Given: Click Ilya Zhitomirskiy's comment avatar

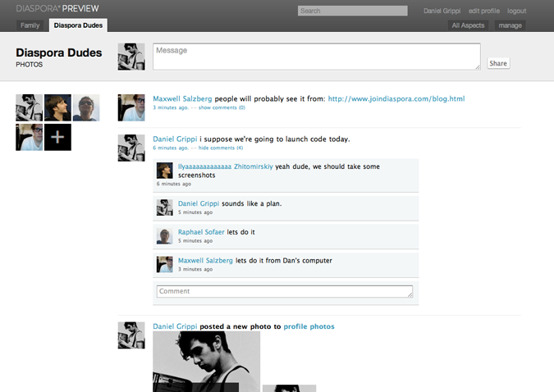Looking at the screenshot, I should tap(165, 171).
